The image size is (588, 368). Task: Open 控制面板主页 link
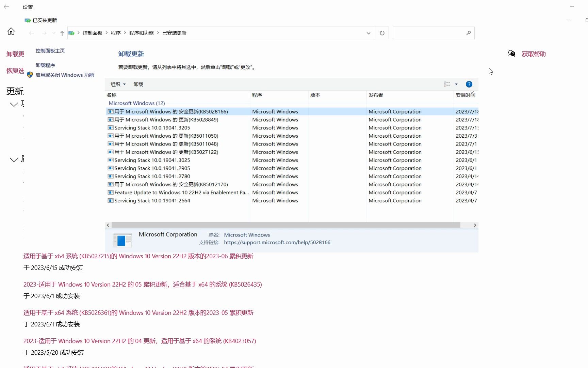50,51
